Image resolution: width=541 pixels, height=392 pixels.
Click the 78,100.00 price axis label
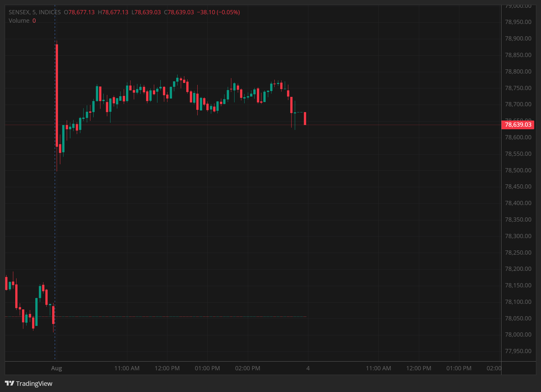[x=518, y=302]
